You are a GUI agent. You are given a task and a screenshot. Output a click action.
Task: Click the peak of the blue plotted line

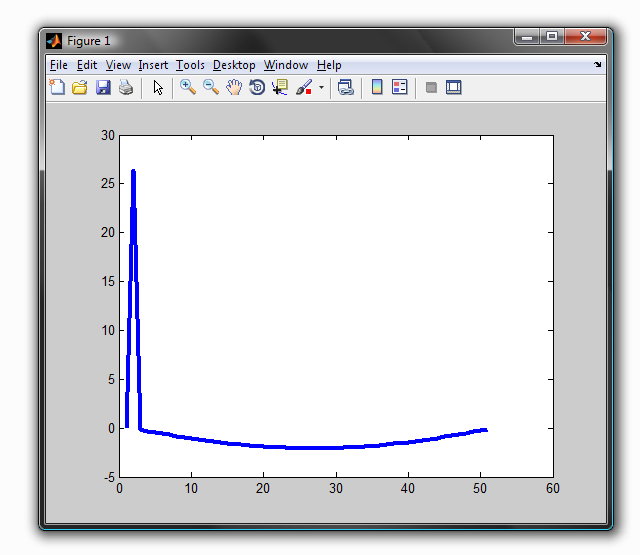pos(133,172)
